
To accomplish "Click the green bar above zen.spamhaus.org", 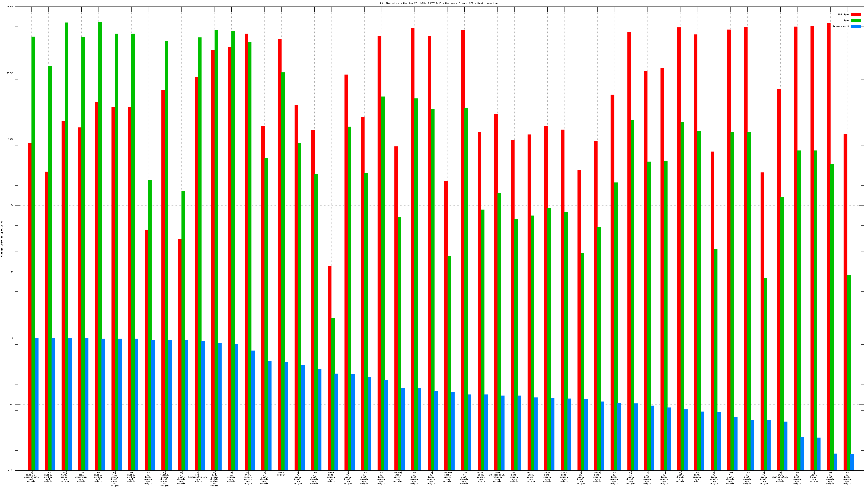I will click(83, 236).
